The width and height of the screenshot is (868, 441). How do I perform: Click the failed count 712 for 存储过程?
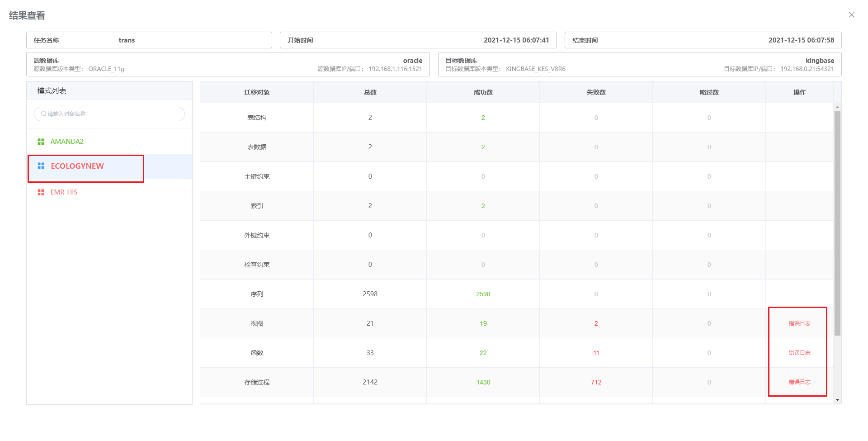pyautogui.click(x=596, y=382)
